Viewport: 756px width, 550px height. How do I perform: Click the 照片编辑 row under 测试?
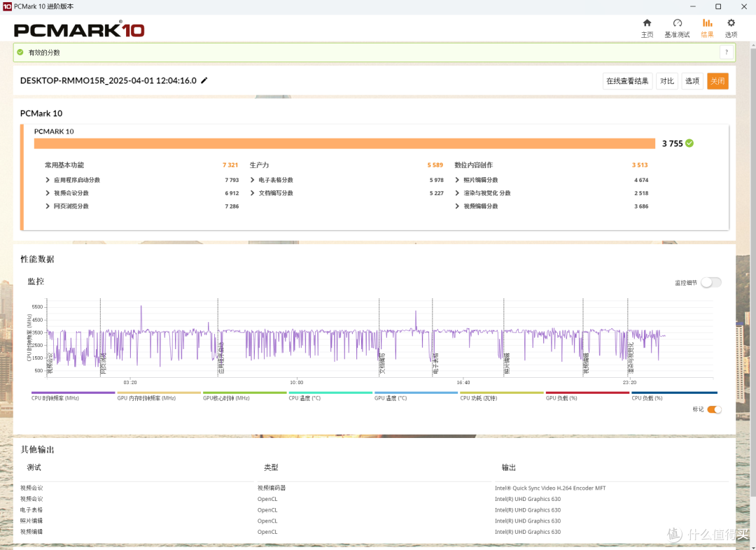pyautogui.click(x=31, y=521)
